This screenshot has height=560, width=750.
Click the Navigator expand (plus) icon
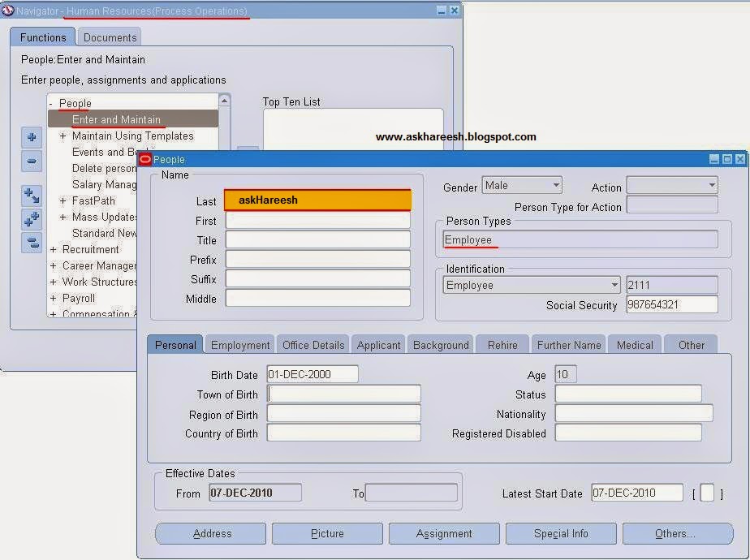pyautogui.click(x=32, y=138)
